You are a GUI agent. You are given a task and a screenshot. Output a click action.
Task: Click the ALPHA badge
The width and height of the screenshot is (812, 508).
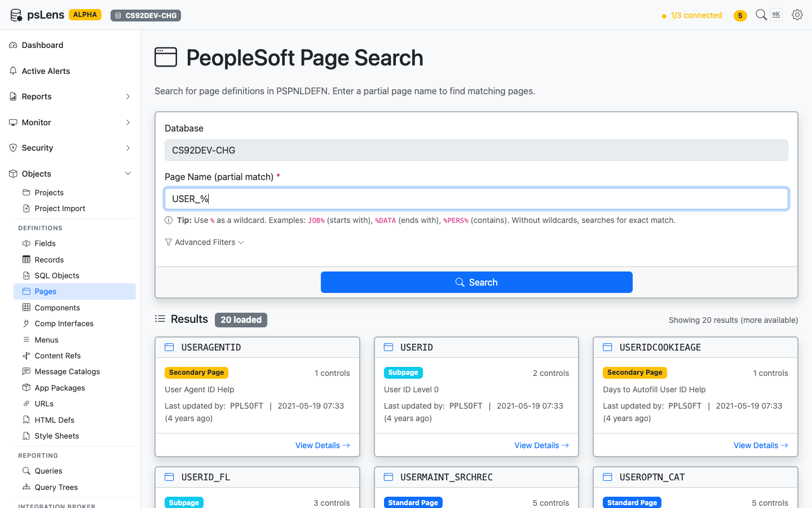click(85, 15)
